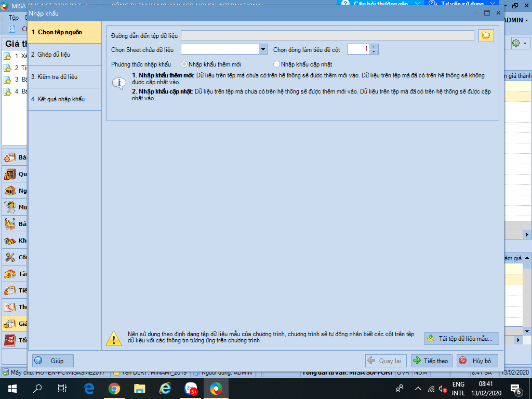The image size is (532, 399).
Task: Select tree item 2. Tí in MISA sidebar
Action: [16, 68]
